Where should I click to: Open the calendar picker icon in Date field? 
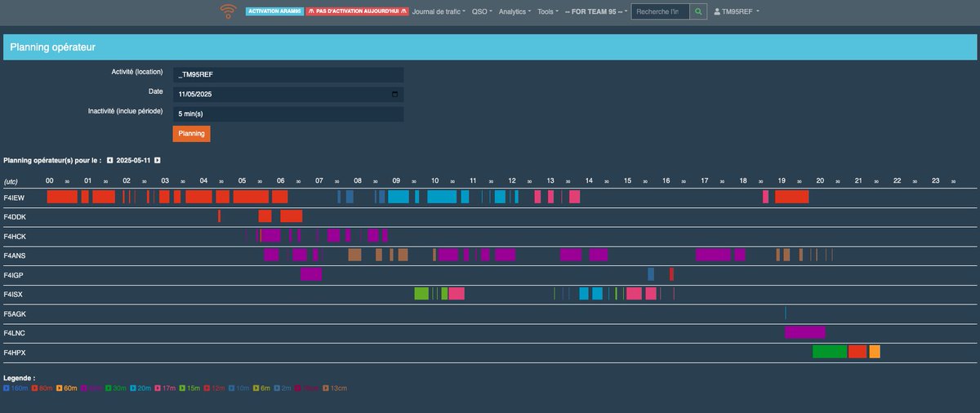396,94
